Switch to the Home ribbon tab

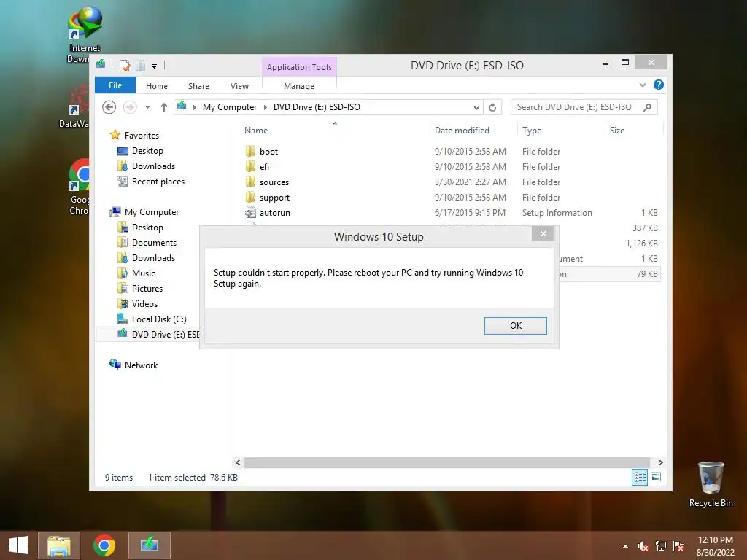click(157, 86)
